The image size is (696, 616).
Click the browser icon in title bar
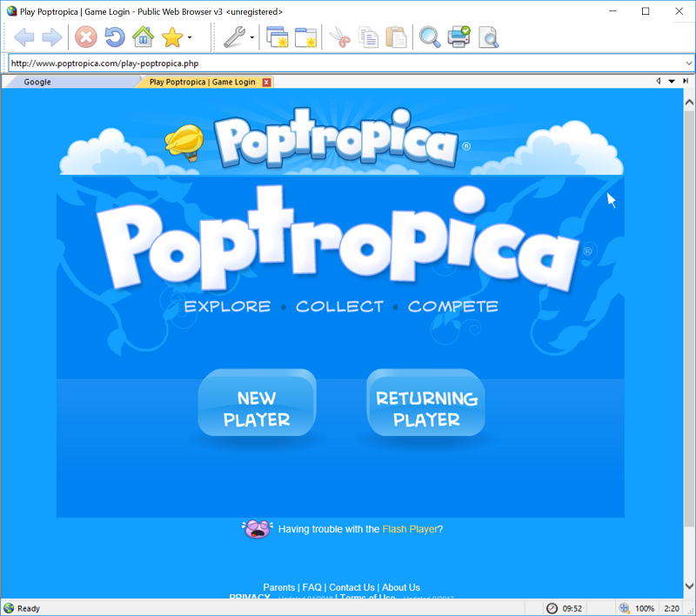[12, 11]
